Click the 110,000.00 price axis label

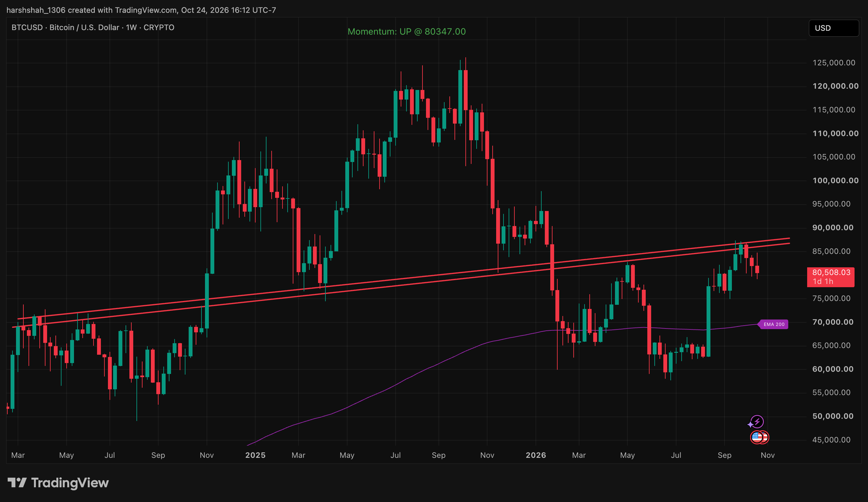point(836,133)
